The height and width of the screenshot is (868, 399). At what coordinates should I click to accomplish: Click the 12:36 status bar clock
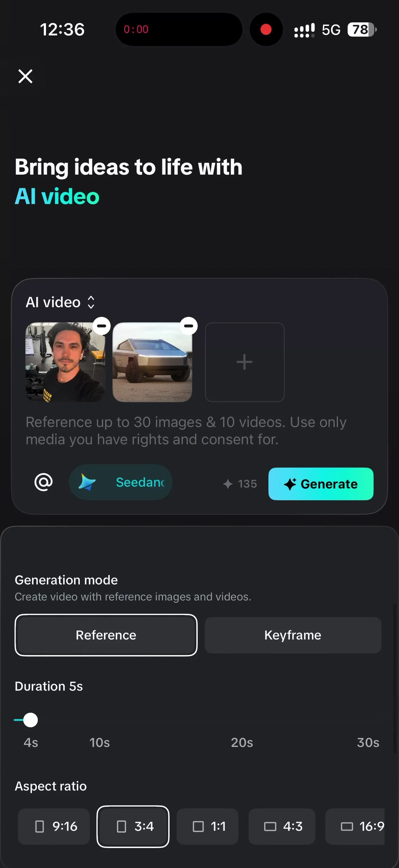click(x=62, y=29)
